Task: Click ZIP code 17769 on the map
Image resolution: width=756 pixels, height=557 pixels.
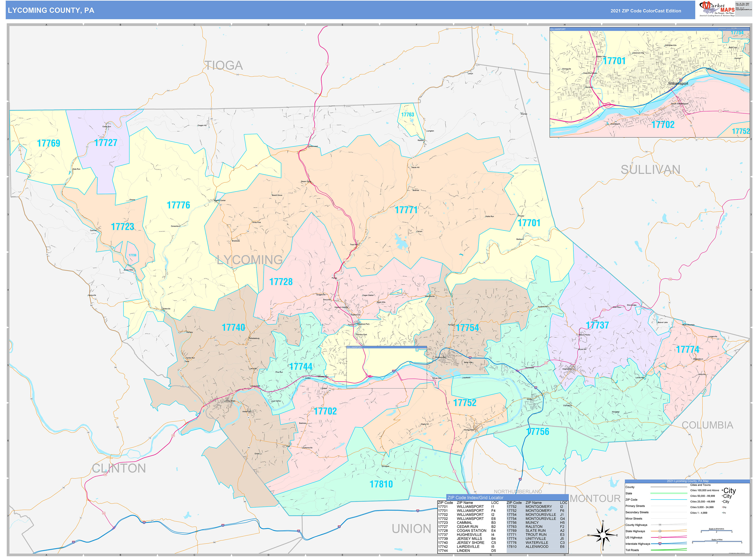Action: tap(49, 143)
